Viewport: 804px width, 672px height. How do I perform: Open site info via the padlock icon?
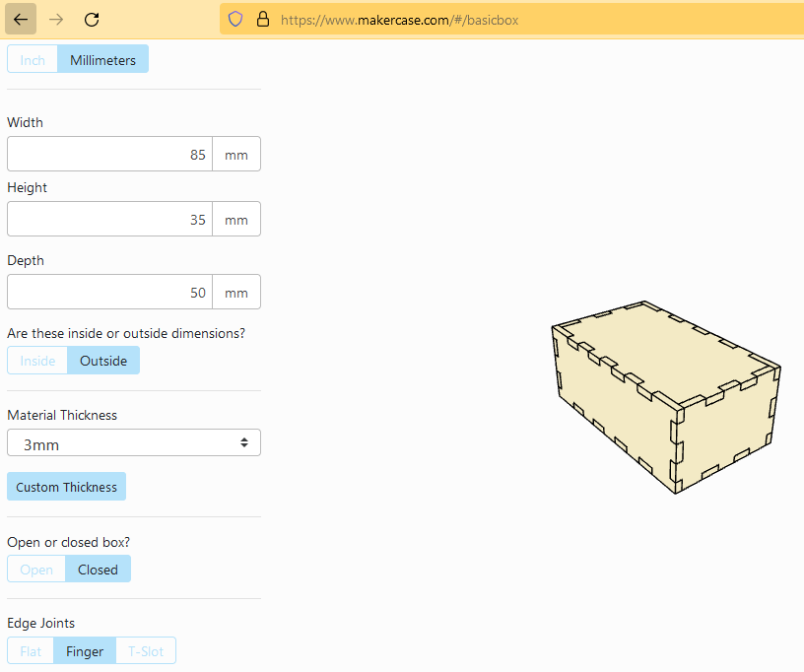point(263,20)
